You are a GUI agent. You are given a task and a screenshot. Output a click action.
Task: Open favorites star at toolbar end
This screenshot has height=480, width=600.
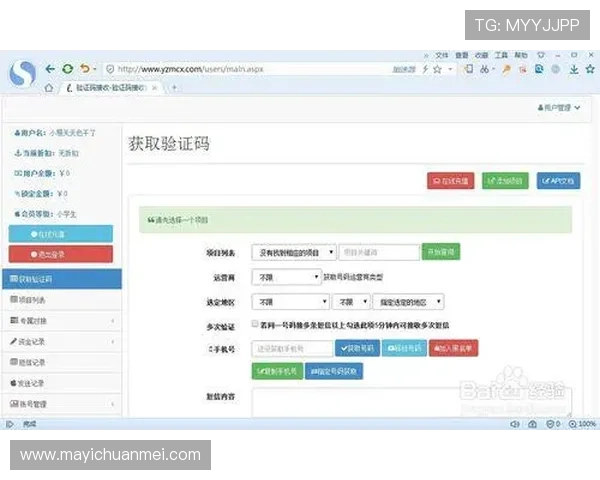tap(590, 69)
